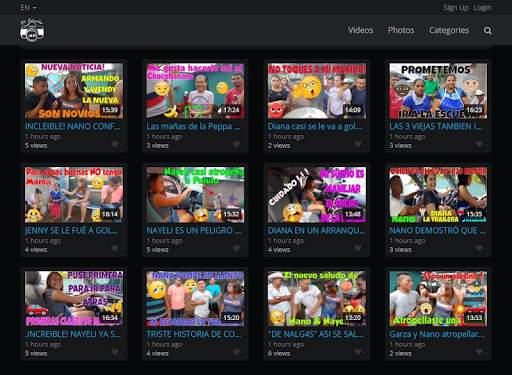The height and width of the screenshot is (375, 512).
Task: Click '6 views' under DE NALG4S video
Action: click(279, 353)
